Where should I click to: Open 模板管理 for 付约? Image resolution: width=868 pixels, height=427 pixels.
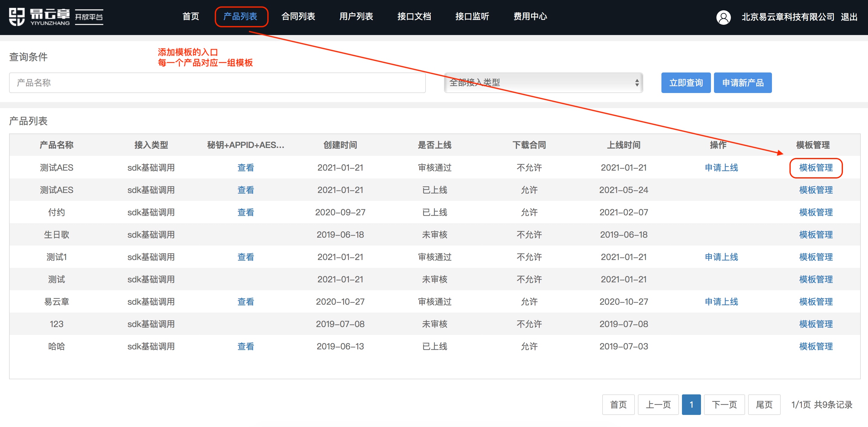point(816,212)
